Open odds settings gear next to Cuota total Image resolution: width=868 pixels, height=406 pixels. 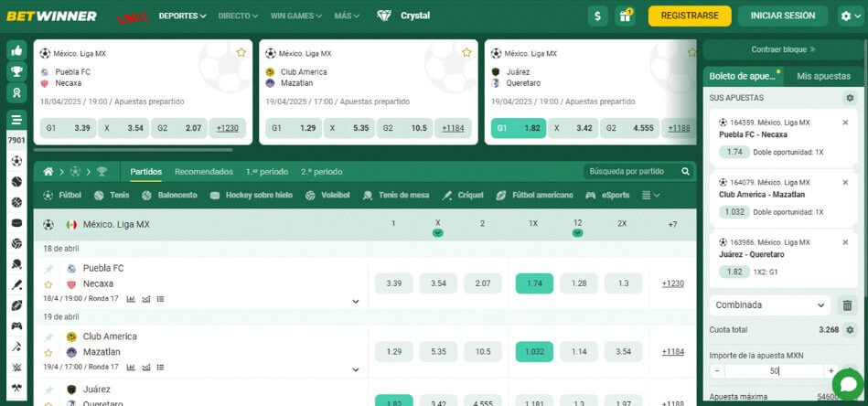850,330
